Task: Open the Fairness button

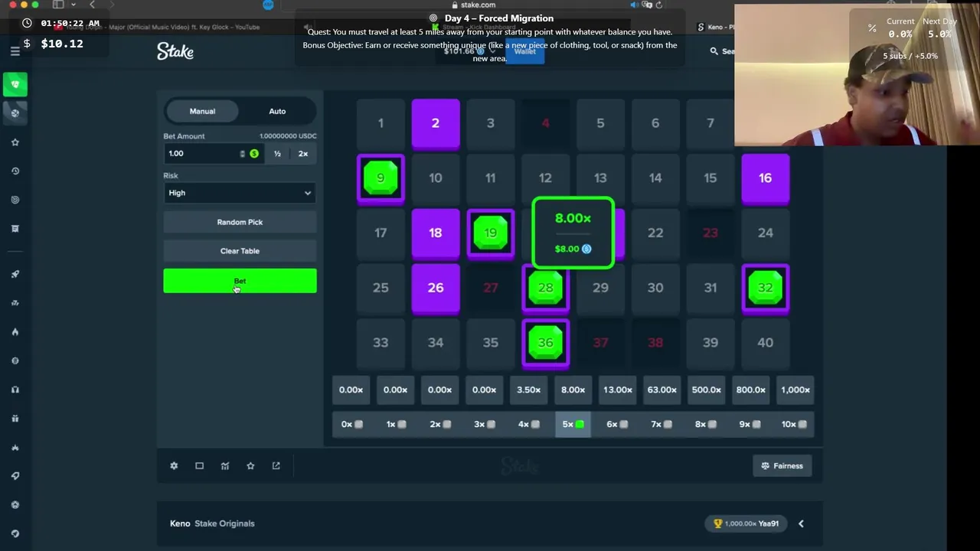Action: coord(782,465)
